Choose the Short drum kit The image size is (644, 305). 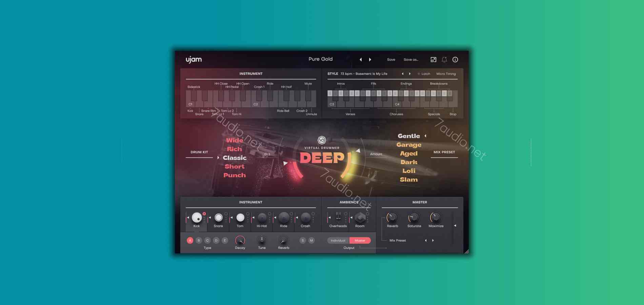235,167
